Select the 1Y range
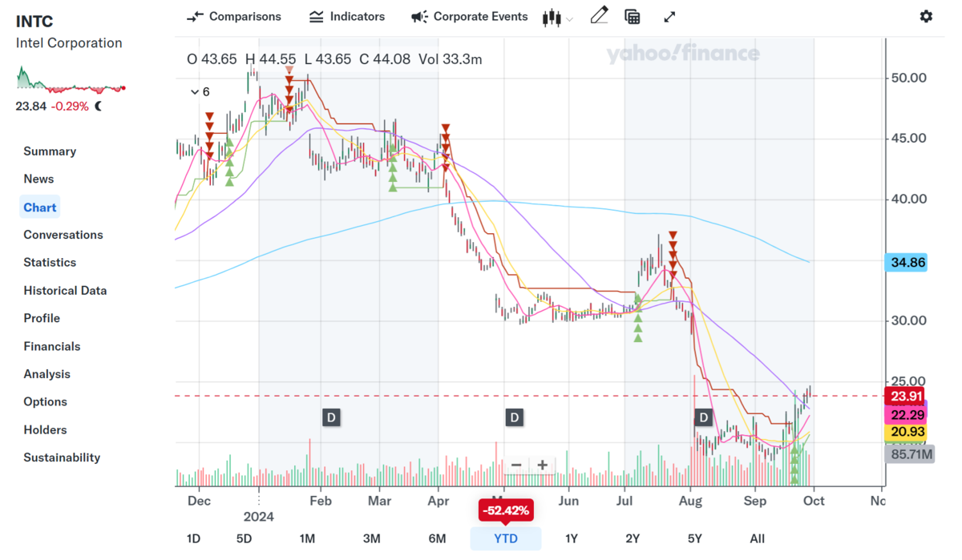This screenshot has width=962, height=560. [x=572, y=538]
